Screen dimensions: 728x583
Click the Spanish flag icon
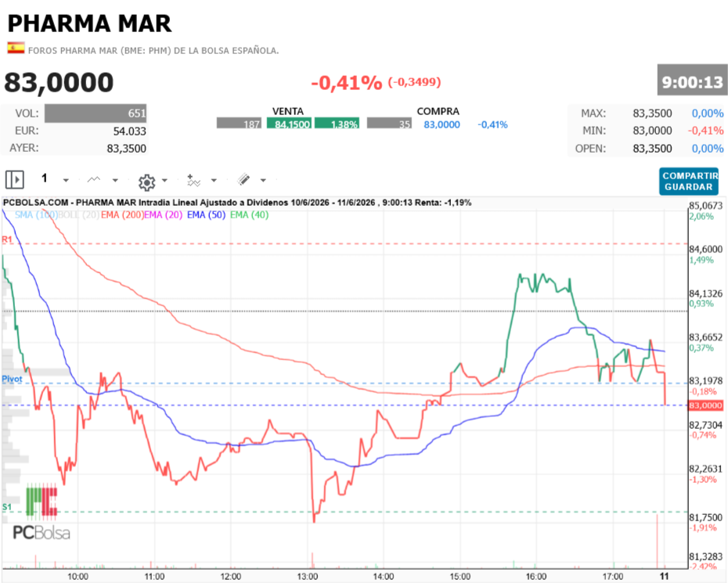[16, 48]
